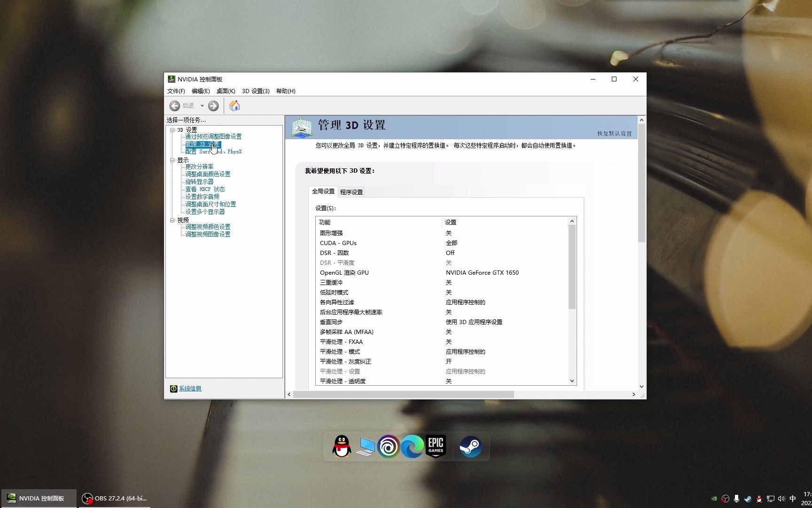Open 通过预览调整图像设置 task
This screenshot has height=508, width=812.
(213, 136)
